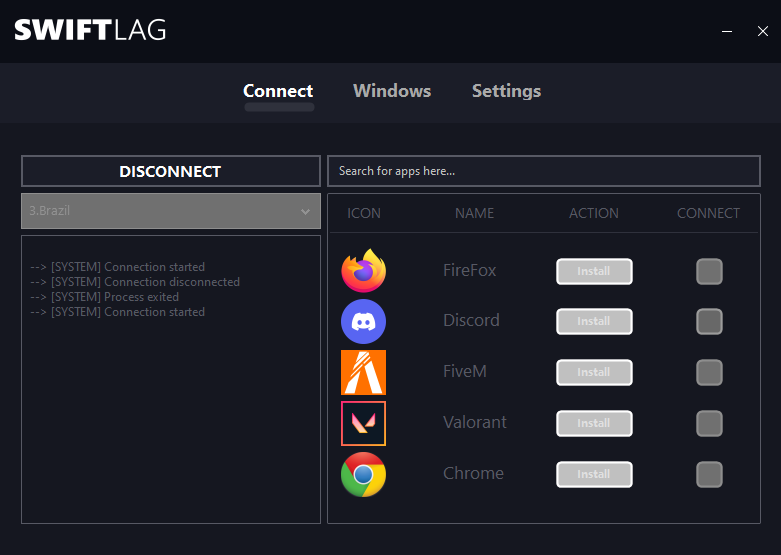Open the 3.Brazil server dropdown

coord(171,211)
